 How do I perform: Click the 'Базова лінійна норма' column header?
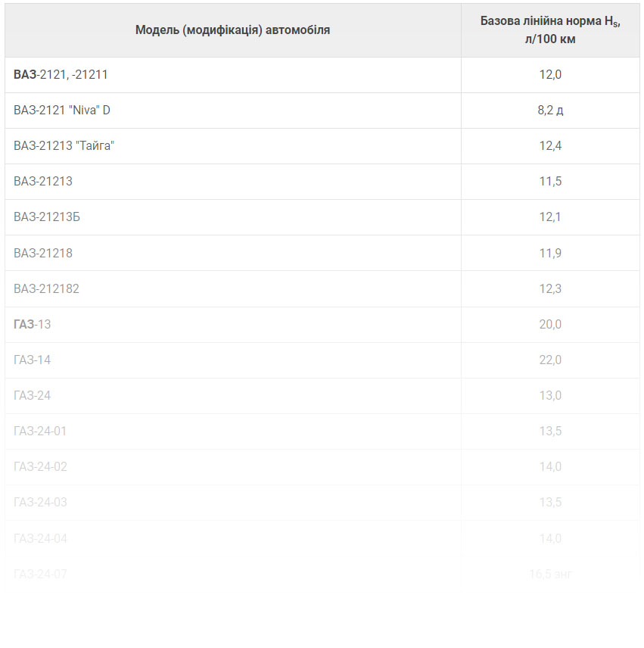pyautogui.click(x=550, y=30)
